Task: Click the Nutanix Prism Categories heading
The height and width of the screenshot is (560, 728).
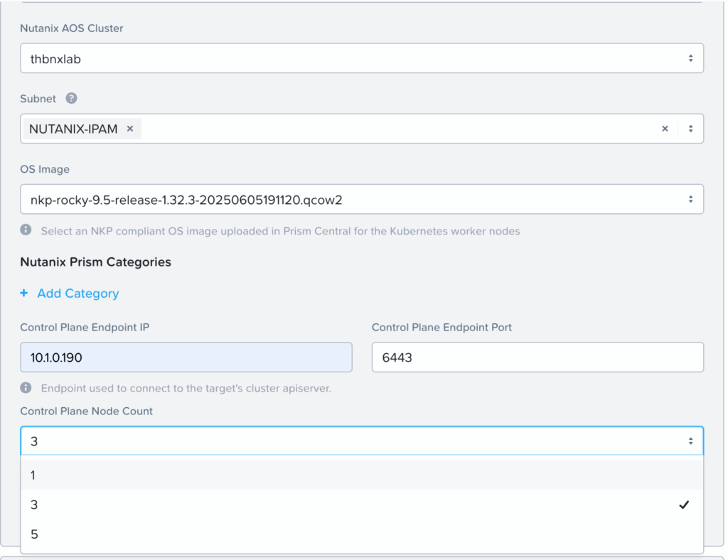Action: (x=96, y=262)
